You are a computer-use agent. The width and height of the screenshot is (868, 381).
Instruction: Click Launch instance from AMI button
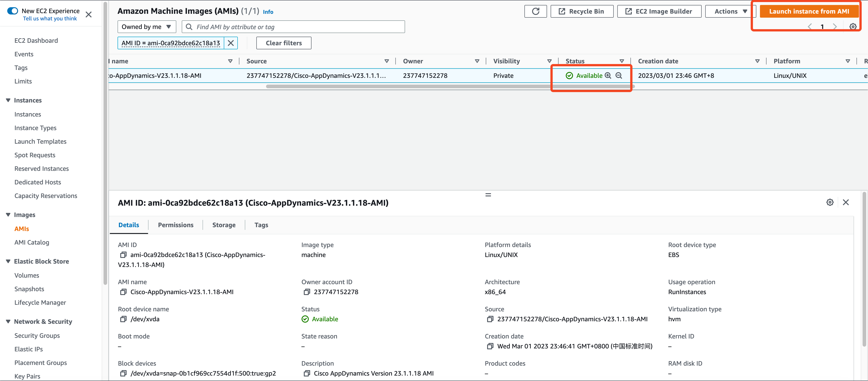coord(809,12)
